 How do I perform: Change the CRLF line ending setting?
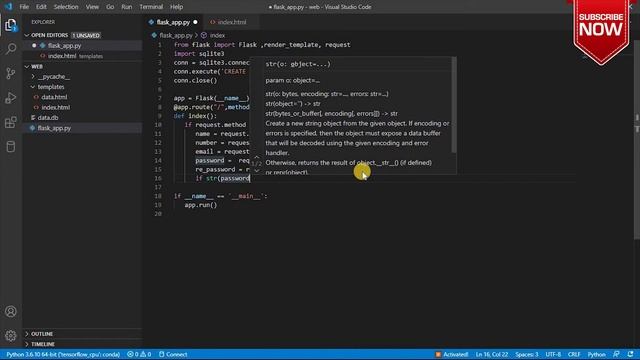(574, 354)
